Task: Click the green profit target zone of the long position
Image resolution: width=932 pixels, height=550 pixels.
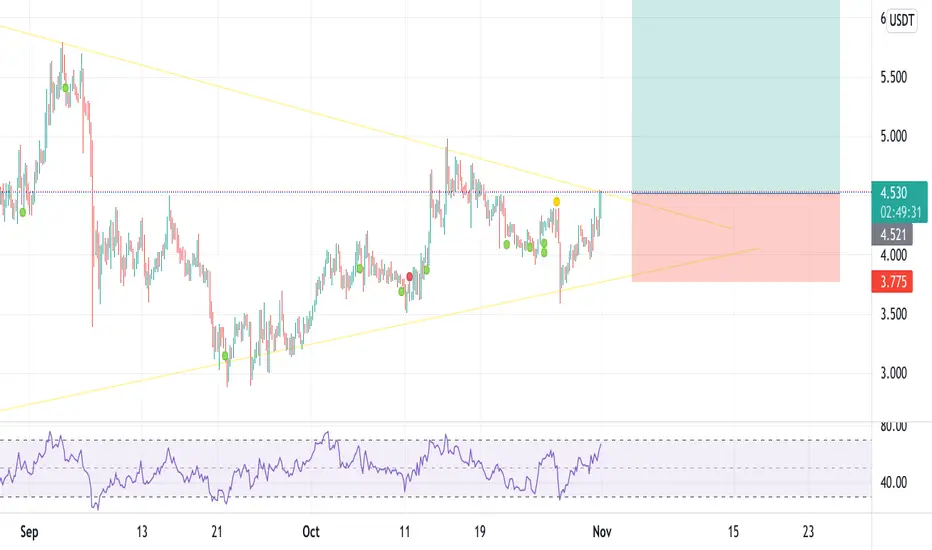Action: click(x=736, y=96)
